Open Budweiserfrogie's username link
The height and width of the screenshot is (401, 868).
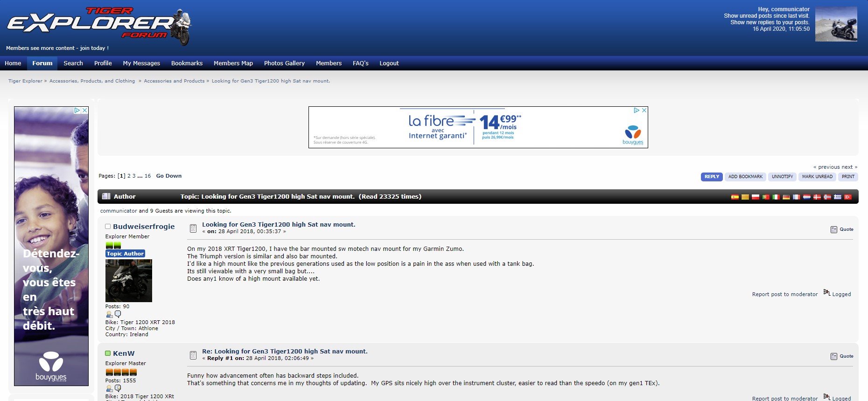pyautogui.click(x=144, y=227)
